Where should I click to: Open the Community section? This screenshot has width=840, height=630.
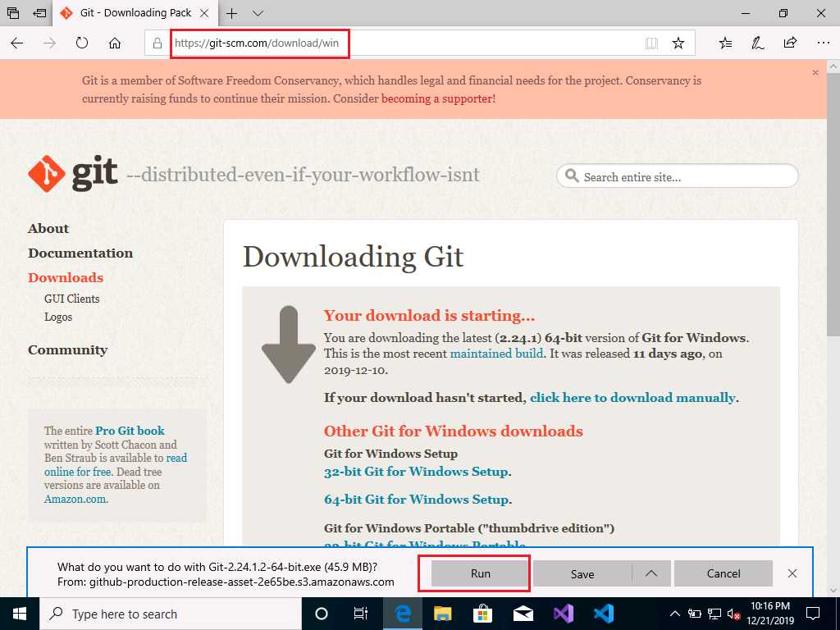(67, 349)
